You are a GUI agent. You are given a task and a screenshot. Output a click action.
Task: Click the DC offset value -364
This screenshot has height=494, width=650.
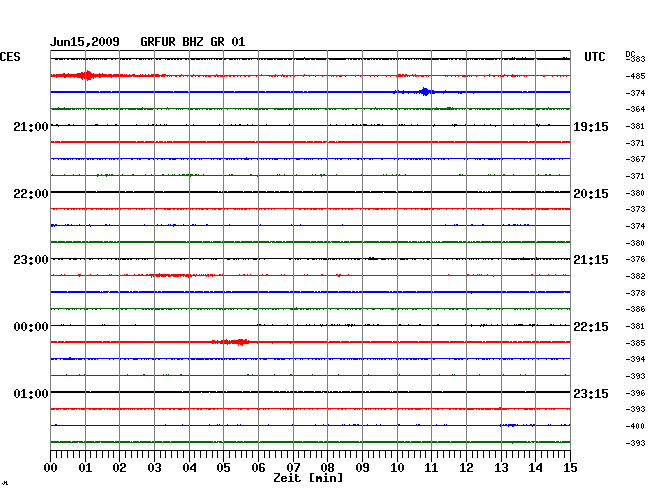(635, 109)
